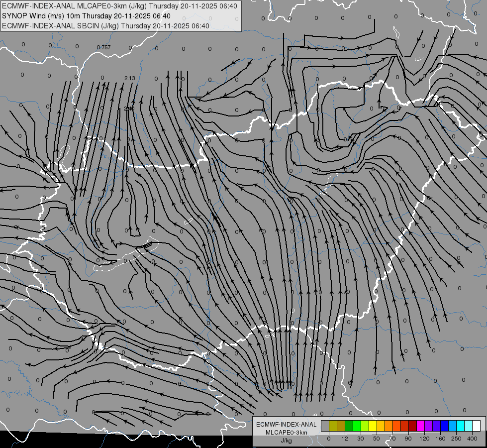Click the 'MLCAPE0-3km' label in the legend
This screenshot has height=448, width=487.
click(287, 433)
